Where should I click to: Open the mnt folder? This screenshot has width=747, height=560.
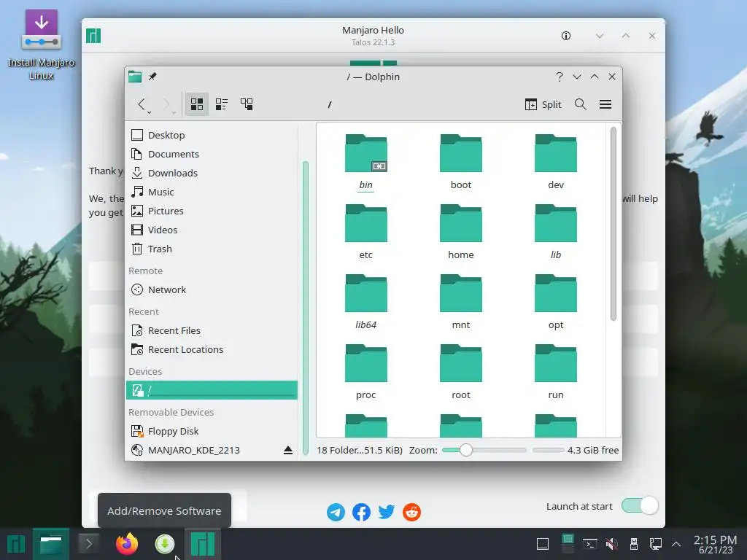pyautogui.click(x=461, y=302)
